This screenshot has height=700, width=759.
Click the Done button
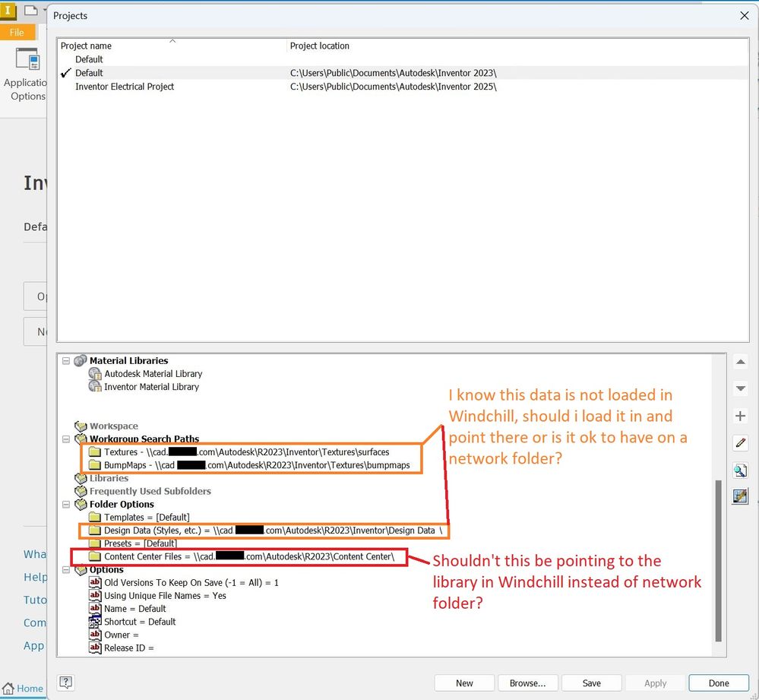[x=719, y=683]
